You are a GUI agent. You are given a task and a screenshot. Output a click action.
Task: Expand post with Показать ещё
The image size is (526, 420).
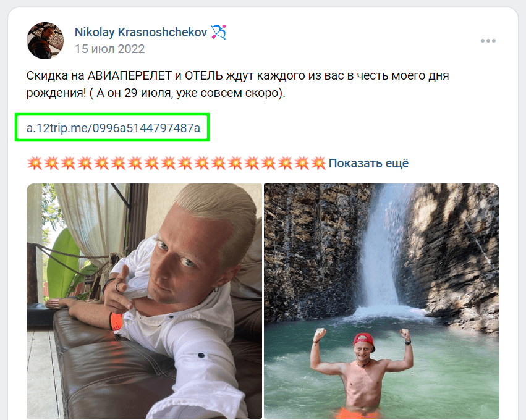tap(368, 163)
